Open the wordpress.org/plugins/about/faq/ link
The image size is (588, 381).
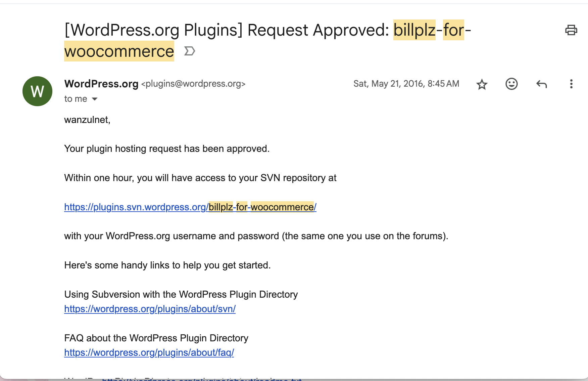(149, 352)
